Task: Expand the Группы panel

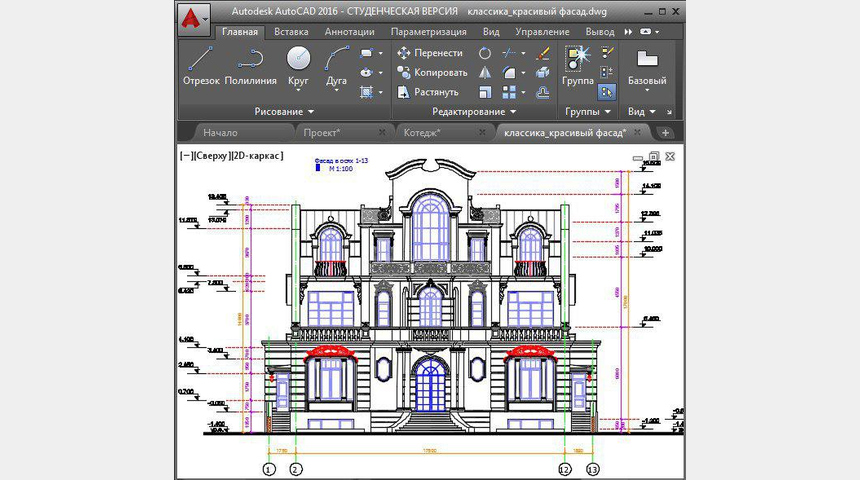Action: click(589, 111)
